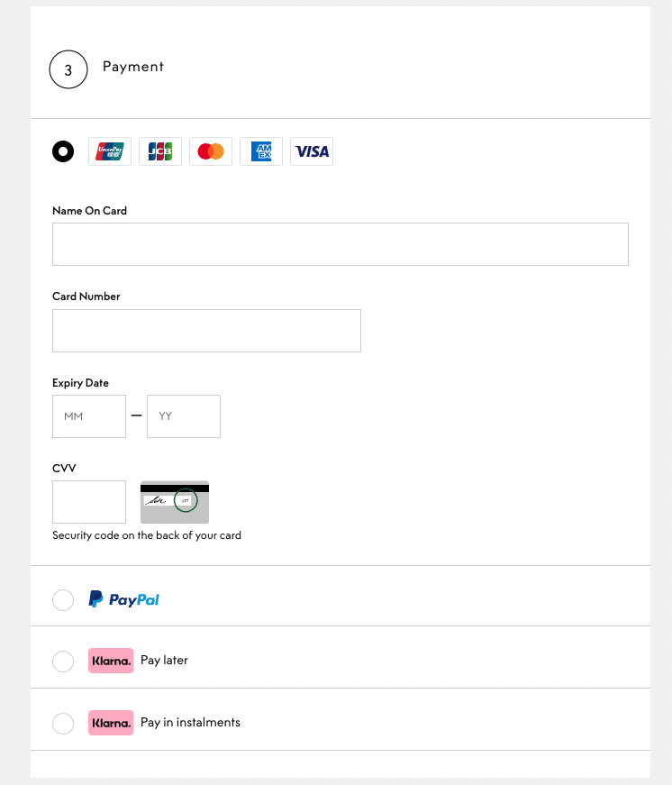The width and height of the screenshot is (672, 785).
Task: Focus the CVV security code field
Action: (x=89, y=502)
